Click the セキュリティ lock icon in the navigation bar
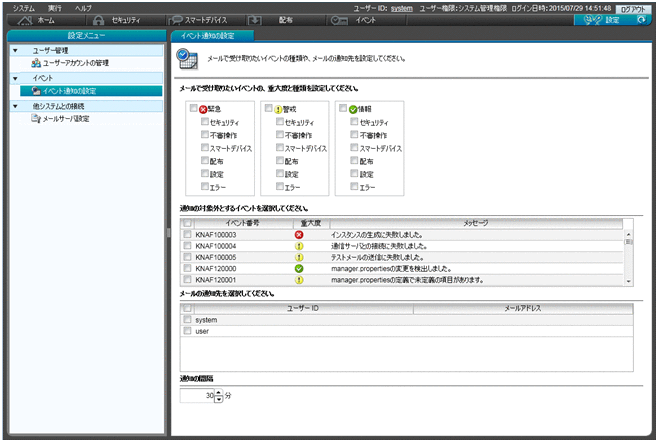Viewport: 660px width, 444px height. tap(98, 20)
